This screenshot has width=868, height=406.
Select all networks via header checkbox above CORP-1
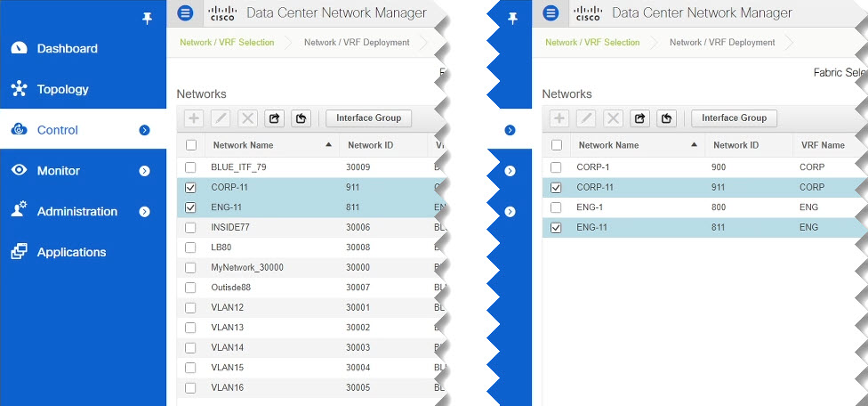coord(557,145)
